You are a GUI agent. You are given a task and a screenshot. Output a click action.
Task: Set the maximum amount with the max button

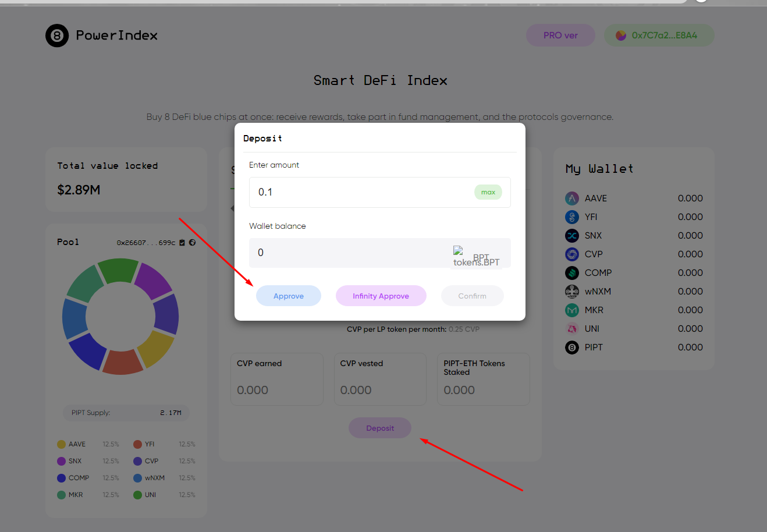coord(488,192)
